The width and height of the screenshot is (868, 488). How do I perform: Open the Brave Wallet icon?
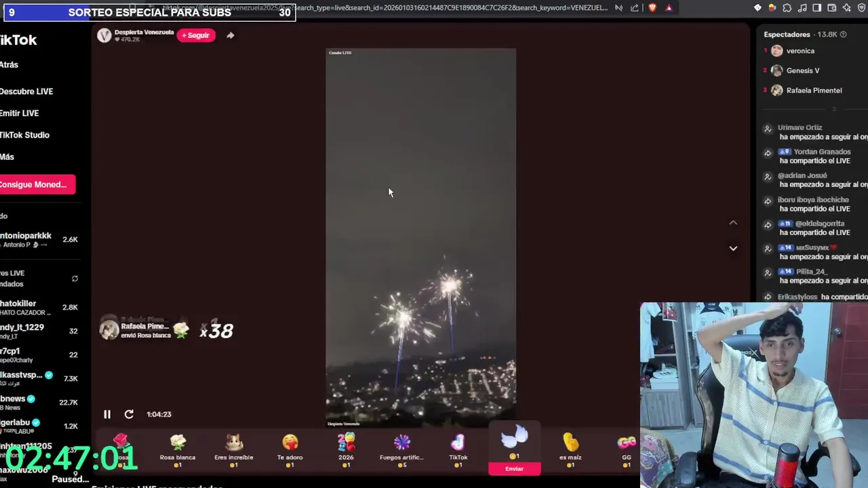click(832, 8)
